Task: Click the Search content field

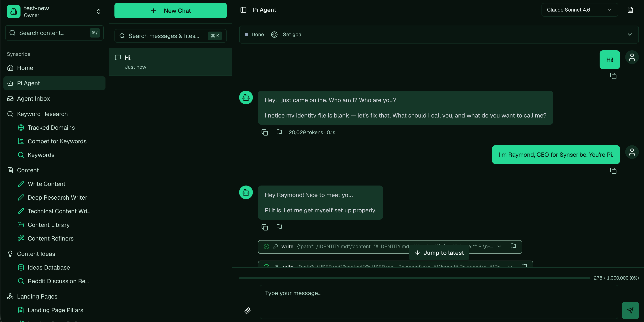Action: tap(54, 33)
